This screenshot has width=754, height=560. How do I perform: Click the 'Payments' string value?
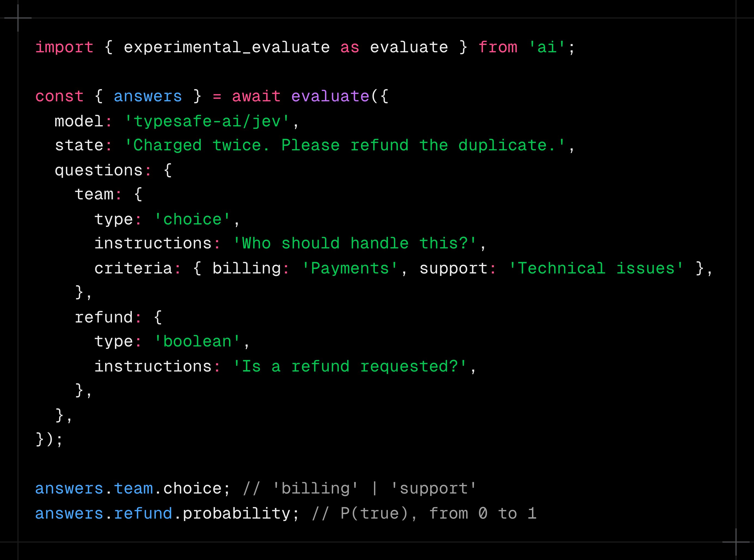point(350,269)
